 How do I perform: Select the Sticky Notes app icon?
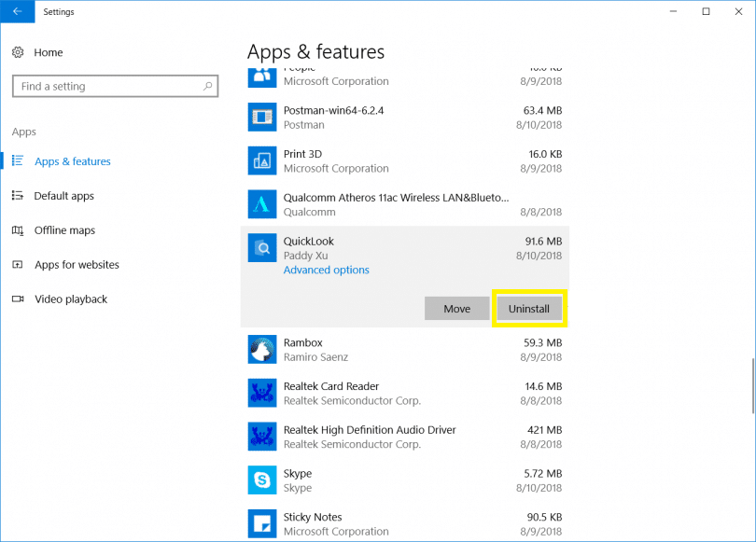click(x=262, y=523)
